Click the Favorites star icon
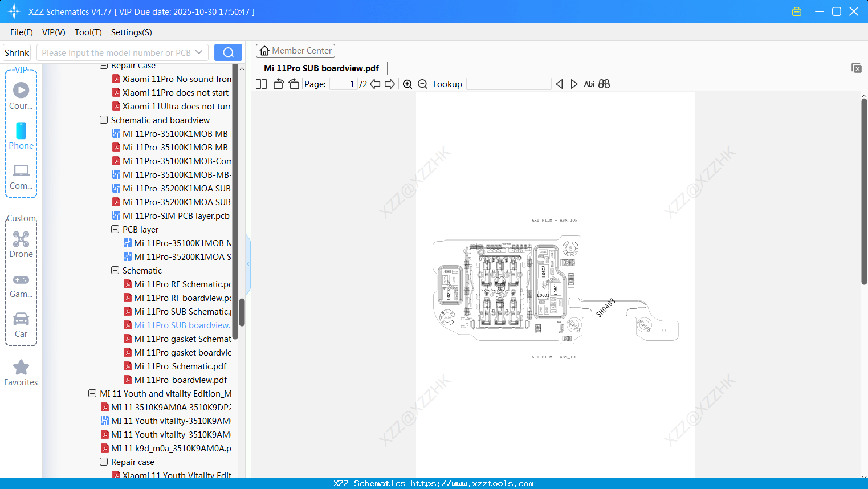This screenshot has height=489, width=868. [x=21, y=368]
